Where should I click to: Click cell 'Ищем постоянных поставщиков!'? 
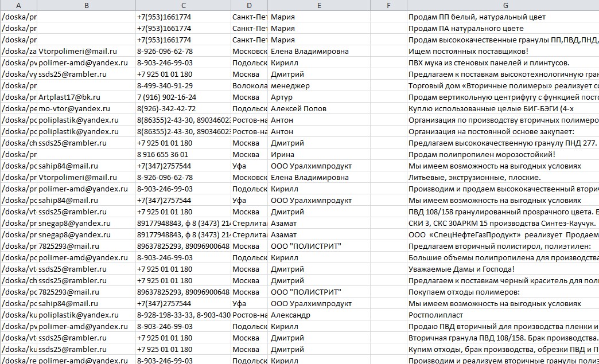click(503, 51)
